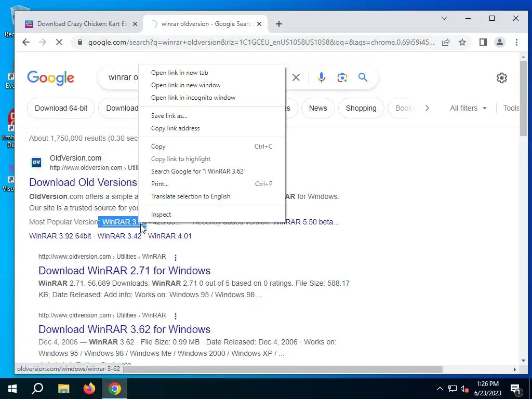532x399 pixels.
Task: Open WinRAR 3.92 64bit sitelink
Action: pos(60,236)
